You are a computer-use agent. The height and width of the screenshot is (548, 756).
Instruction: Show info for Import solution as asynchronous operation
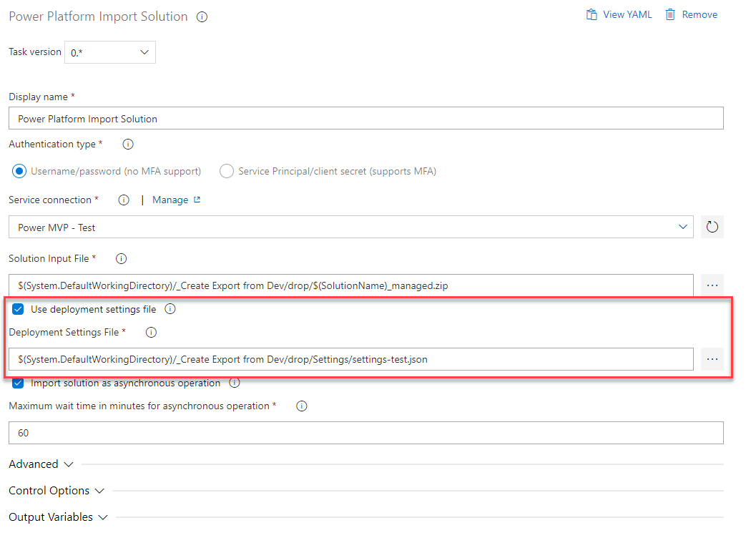235,383
